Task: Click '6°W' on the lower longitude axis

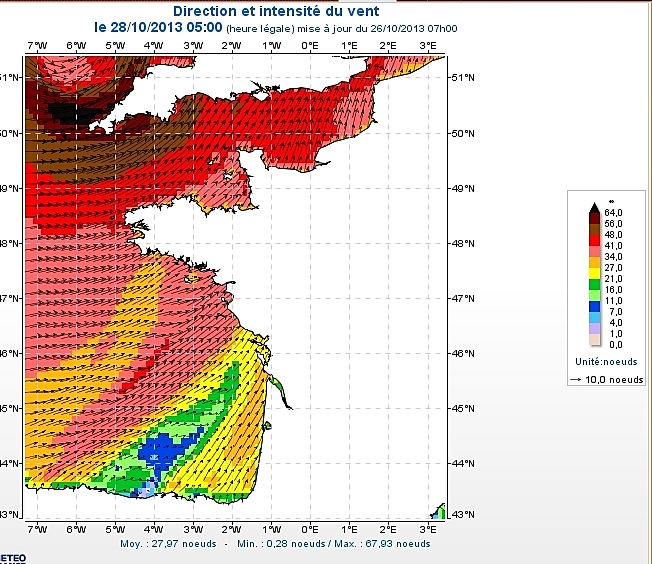Action: click(x=76, y=529)
